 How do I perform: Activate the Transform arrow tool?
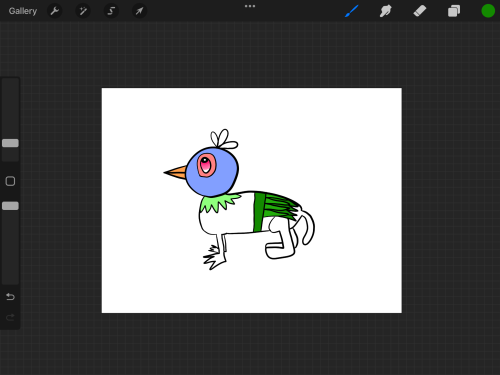coord(139,11)
